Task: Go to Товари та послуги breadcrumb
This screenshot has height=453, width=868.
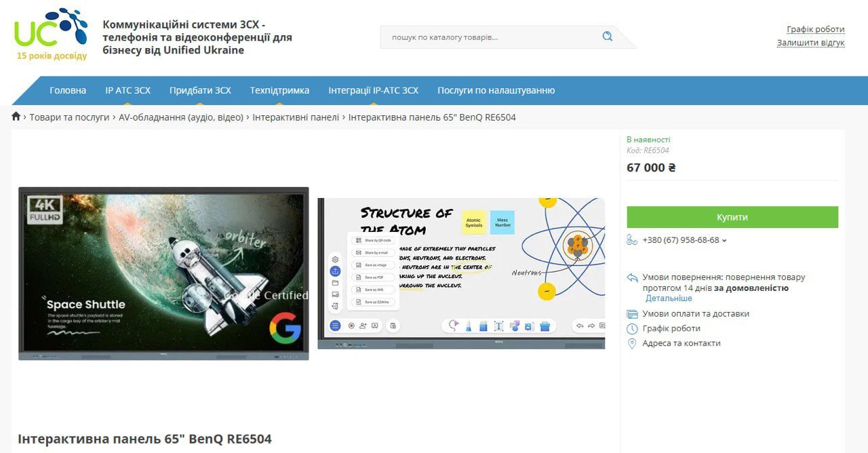Action: coord(69,117)
